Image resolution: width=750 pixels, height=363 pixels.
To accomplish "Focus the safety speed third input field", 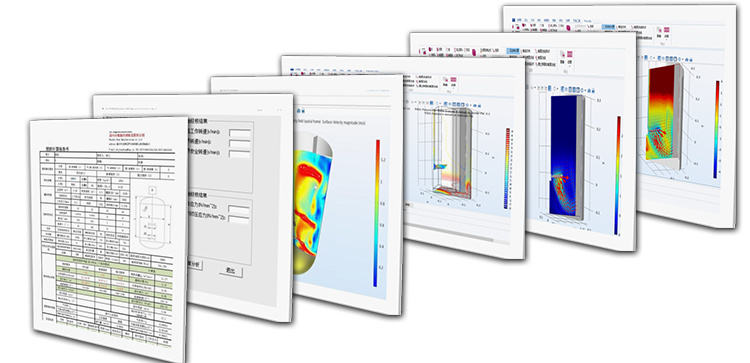I will (x=240, y=154).
